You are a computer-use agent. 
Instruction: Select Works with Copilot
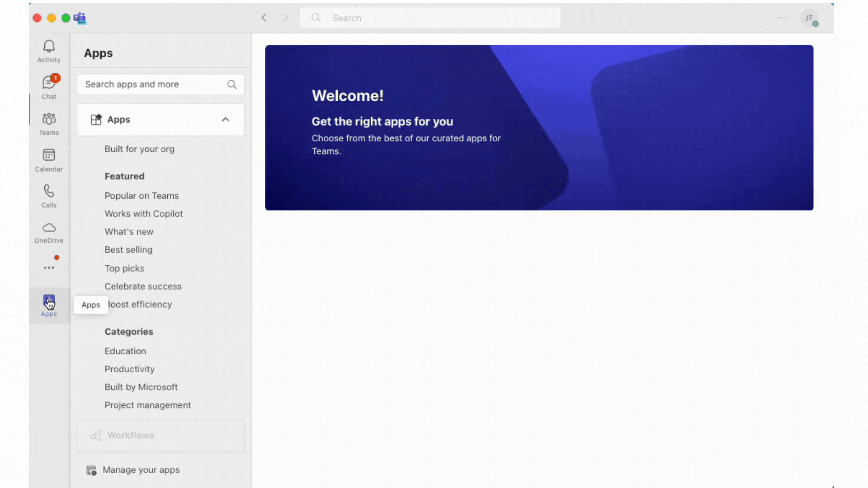pyautogui.click(x=144, y=214)
